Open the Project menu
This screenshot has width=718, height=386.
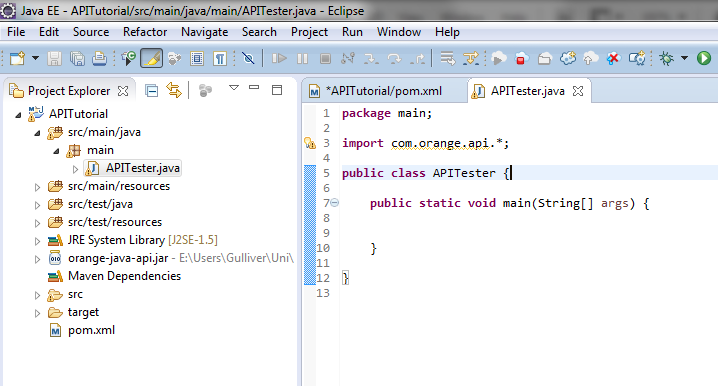pos(309,32)
